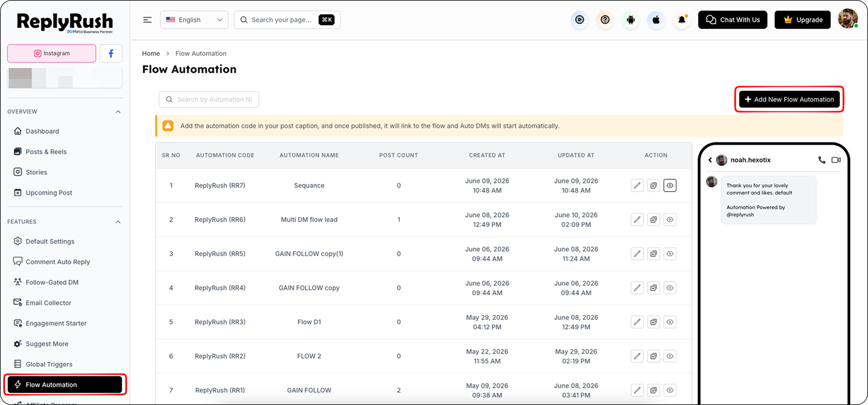Click the back arrow in phone preview

pyautogui.click(x=710, y=160)
